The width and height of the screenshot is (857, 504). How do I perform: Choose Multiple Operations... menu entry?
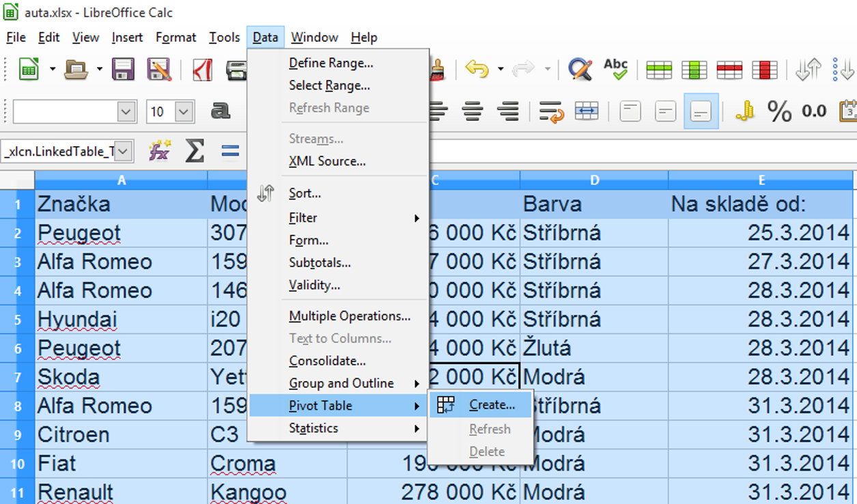click(x=338, y=316)
